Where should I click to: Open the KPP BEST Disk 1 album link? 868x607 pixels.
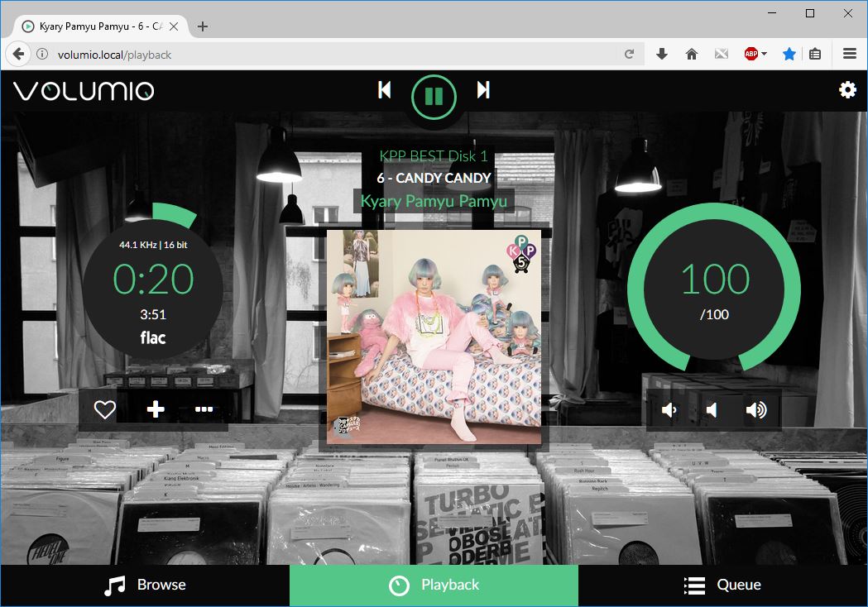[x=434, y=156]
